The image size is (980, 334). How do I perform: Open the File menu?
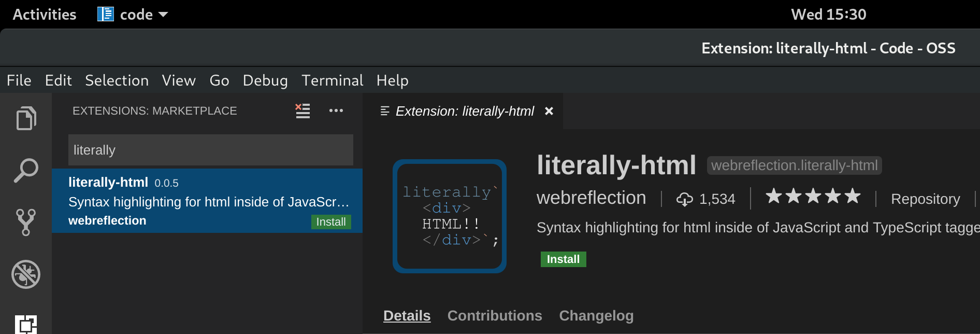pos(19,80)
